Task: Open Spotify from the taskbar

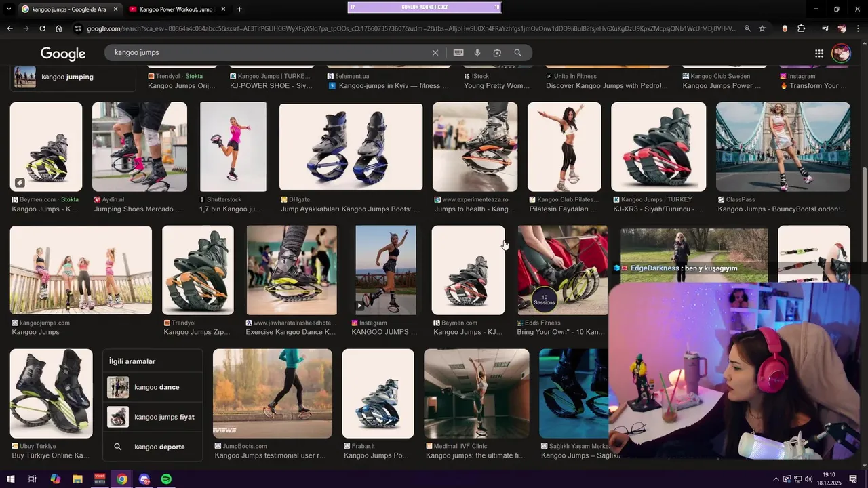Action: pyautogui.click(x=166, y=479)
